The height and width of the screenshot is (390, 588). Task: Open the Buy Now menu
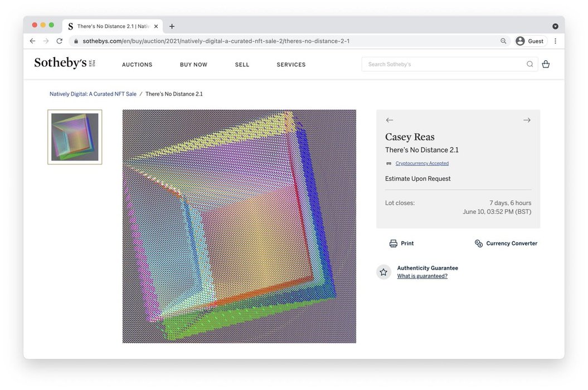coord(193,65)
